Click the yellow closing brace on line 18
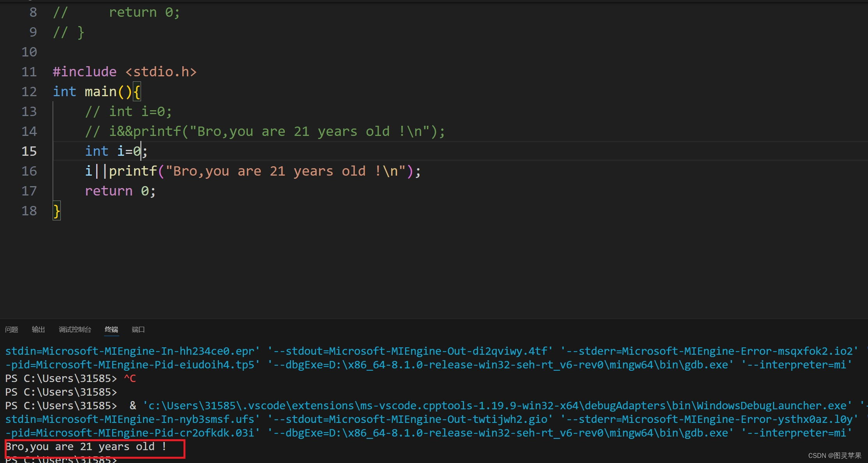Image resolution: width=868 pixels, height=463 pixels. click(x=57, y=211)
